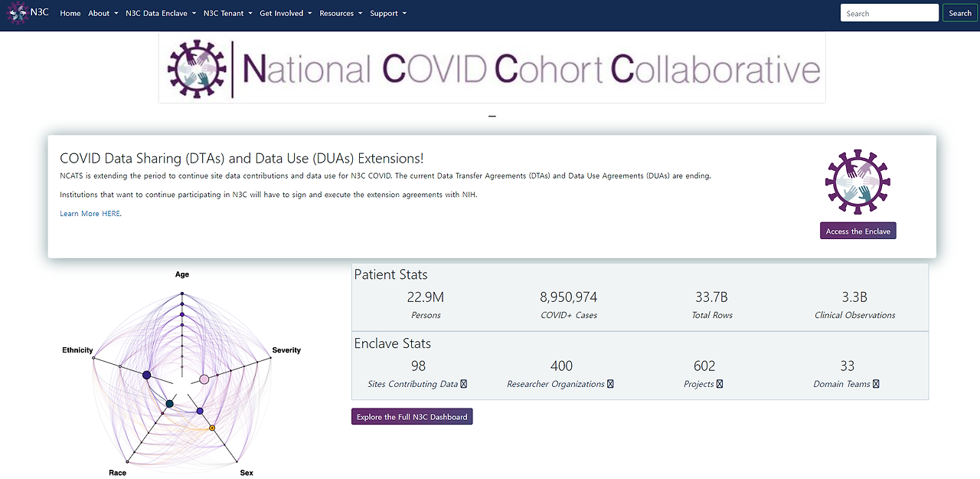Click the dark teal node on Race axis
Viewport: 980px width, 479px height.
click(169, 403)
